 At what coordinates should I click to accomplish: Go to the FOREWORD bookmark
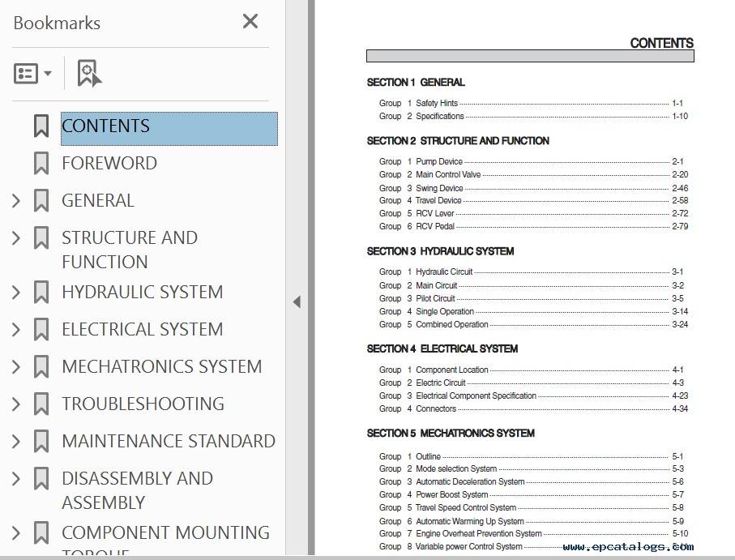[109, 163]
